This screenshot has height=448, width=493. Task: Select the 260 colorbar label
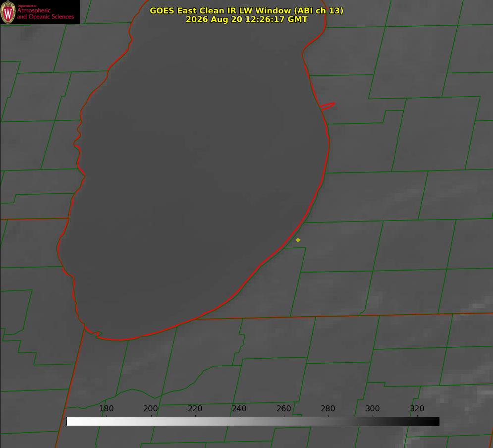tap(283, 408)
